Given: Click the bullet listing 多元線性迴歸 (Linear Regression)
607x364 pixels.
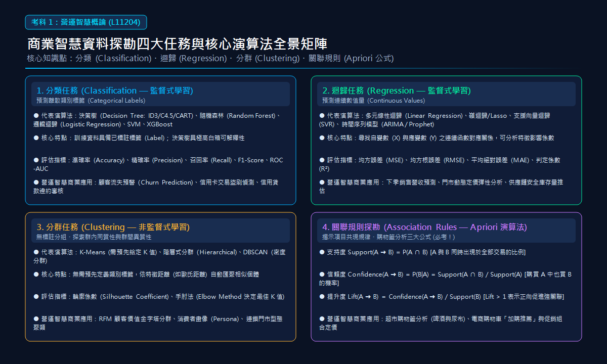Looking at the screenshot, I should pos(435,120).
